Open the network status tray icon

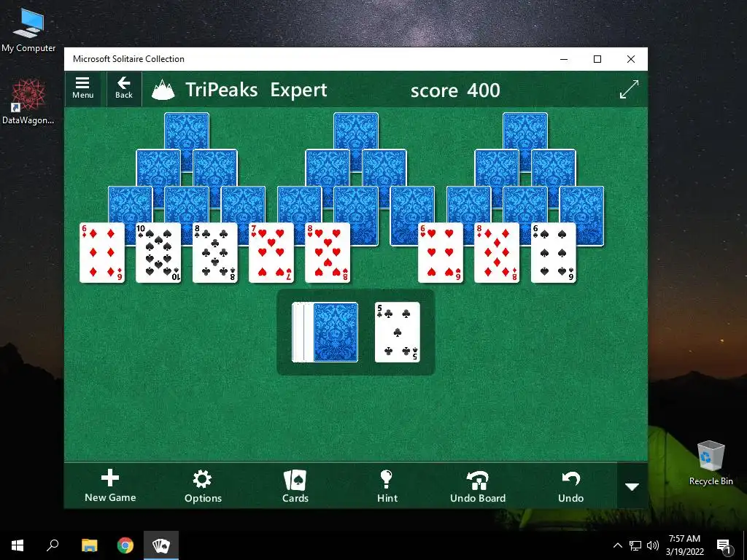(x=635, y=545)
